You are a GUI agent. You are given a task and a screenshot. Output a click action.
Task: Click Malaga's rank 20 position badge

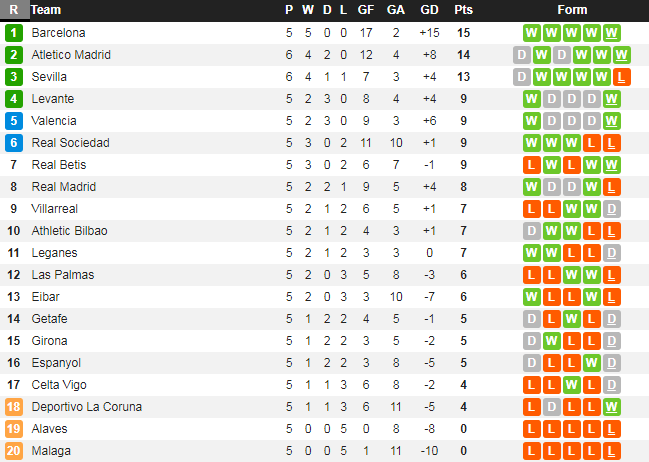coord(14,451)
